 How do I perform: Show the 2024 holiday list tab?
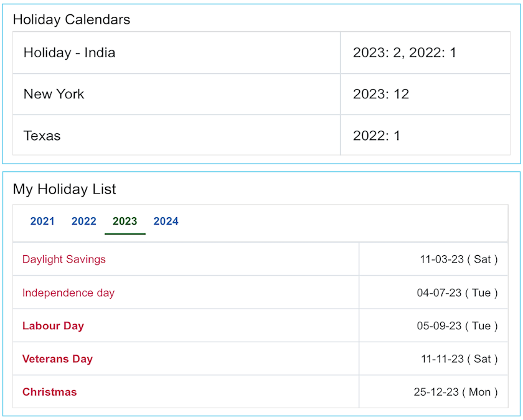(x=166, y=222)
